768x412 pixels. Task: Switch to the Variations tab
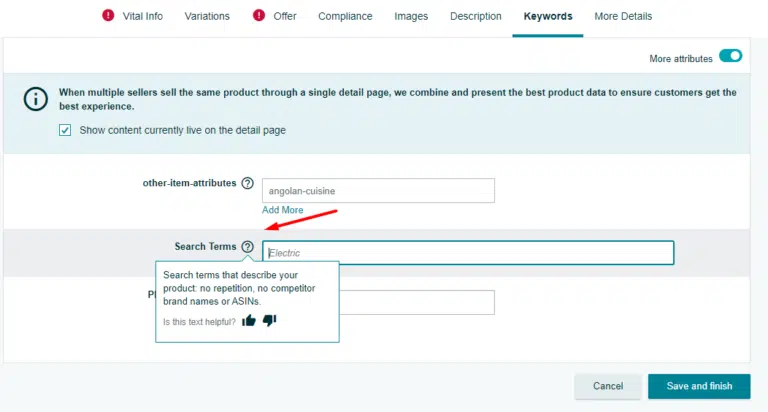point(207,16)
